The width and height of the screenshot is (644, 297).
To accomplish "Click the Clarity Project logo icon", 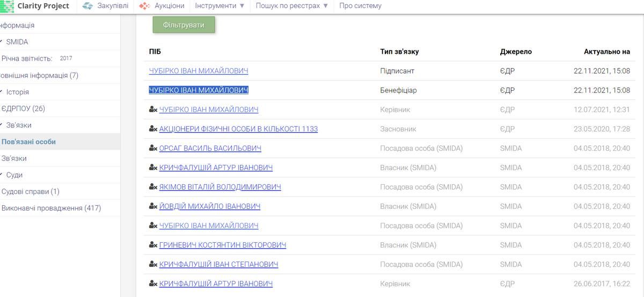I will click(6, 6).
